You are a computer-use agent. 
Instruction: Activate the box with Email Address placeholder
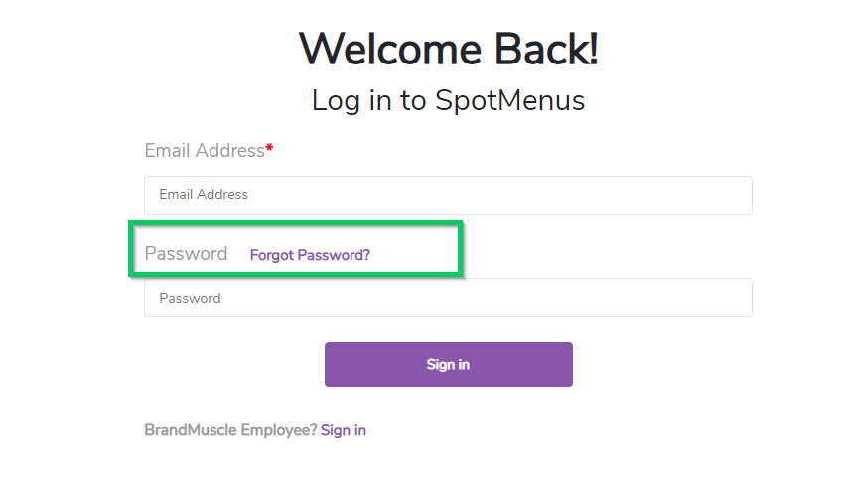(448, 195)
